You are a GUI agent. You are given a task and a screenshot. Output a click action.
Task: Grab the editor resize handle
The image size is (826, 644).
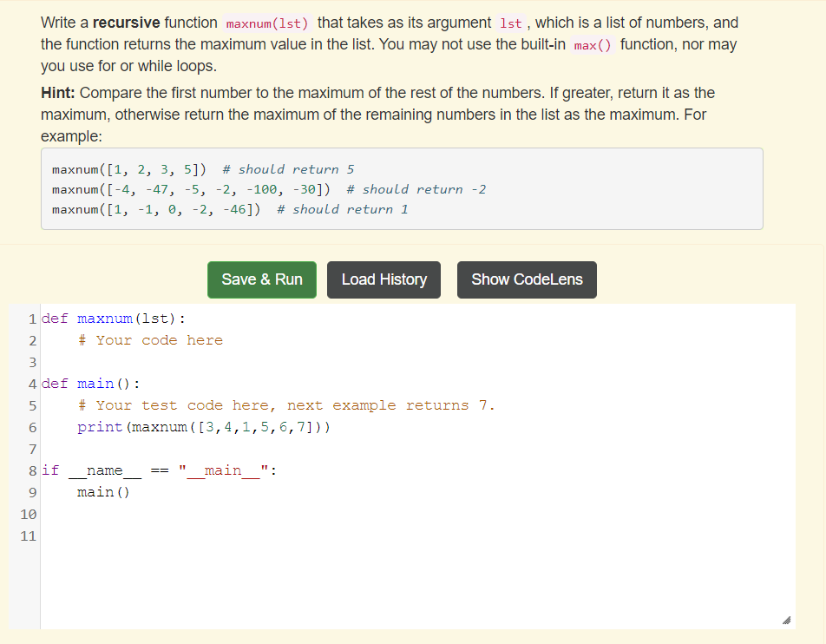point(786,621)
